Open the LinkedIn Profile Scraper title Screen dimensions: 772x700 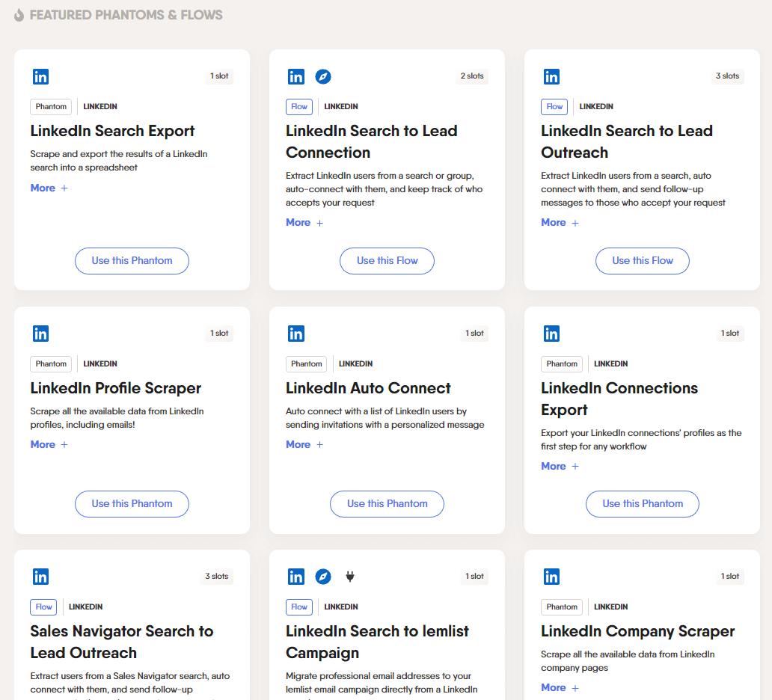pos(116,388)
